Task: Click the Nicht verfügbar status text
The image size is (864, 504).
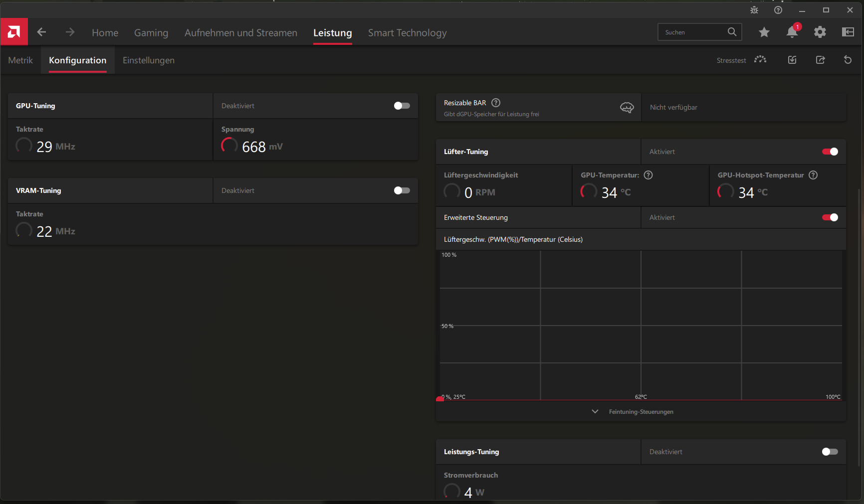Action: click(x=673, y=107)
